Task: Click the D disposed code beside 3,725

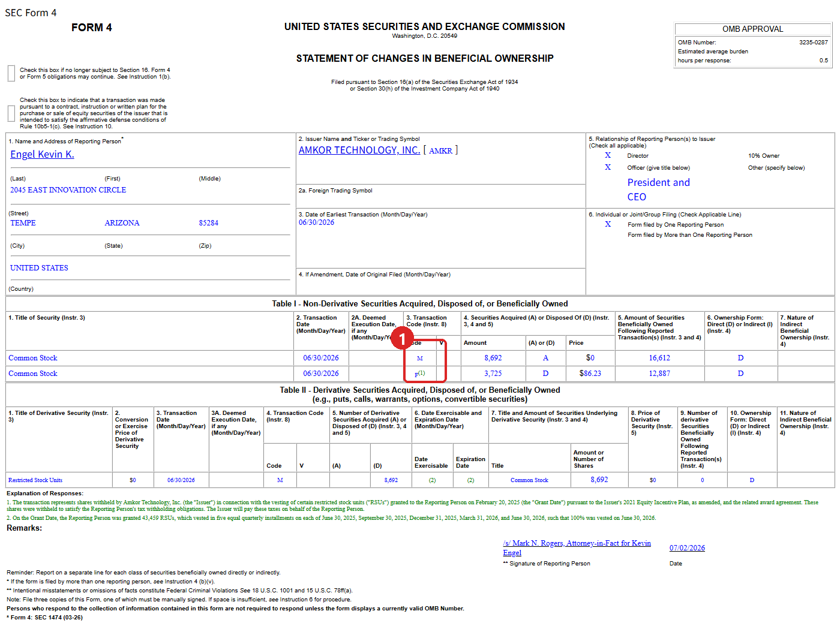Action: coord(545,374)
